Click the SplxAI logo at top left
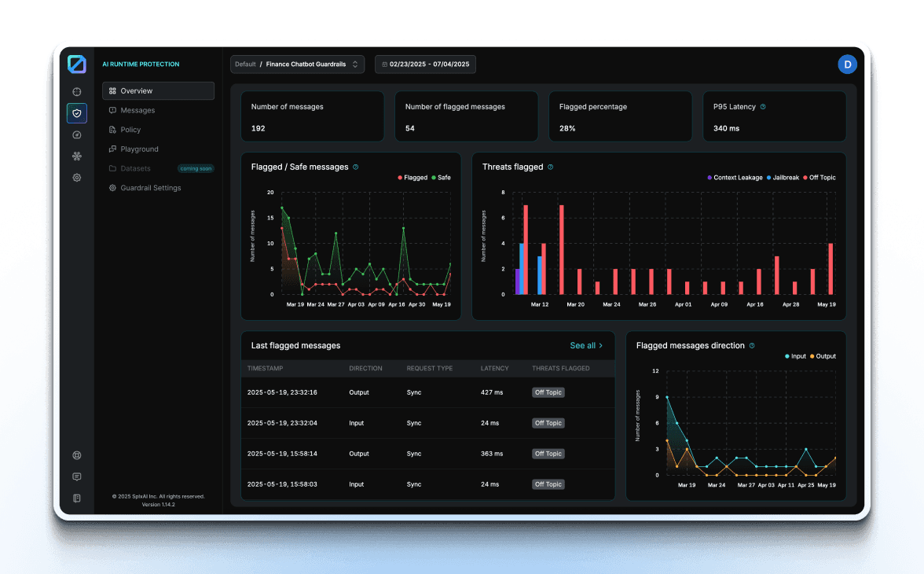The height and width of the screenshot is (574, 924). tap(77, 64)
